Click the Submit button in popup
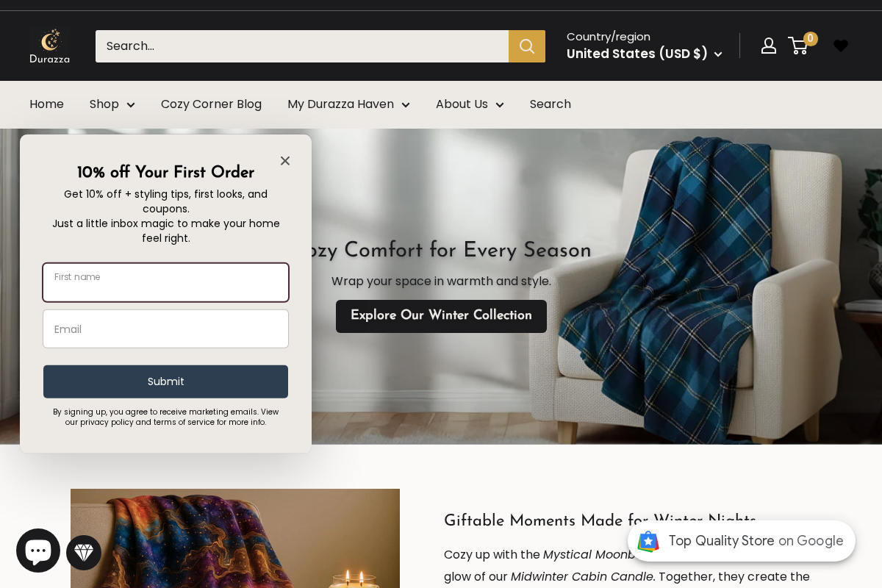The height and width of the screenshot is (588, 882). point(165,381)
